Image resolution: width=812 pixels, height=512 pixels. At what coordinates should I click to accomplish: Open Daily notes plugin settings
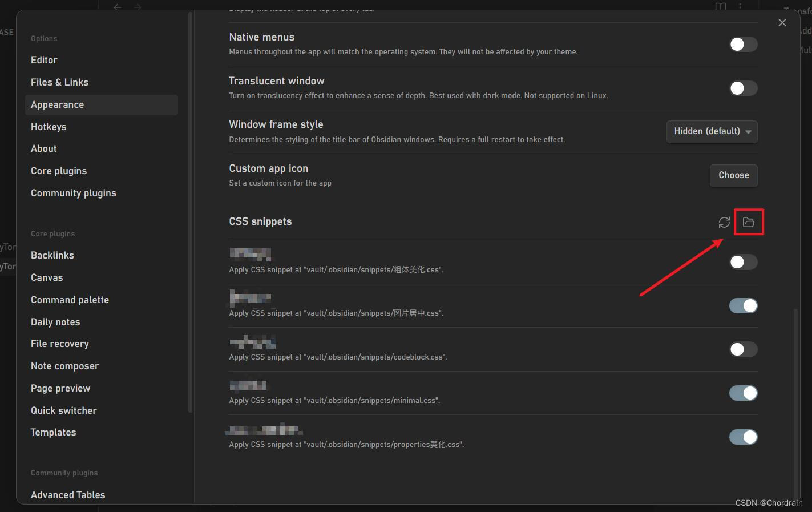(55, 321)
